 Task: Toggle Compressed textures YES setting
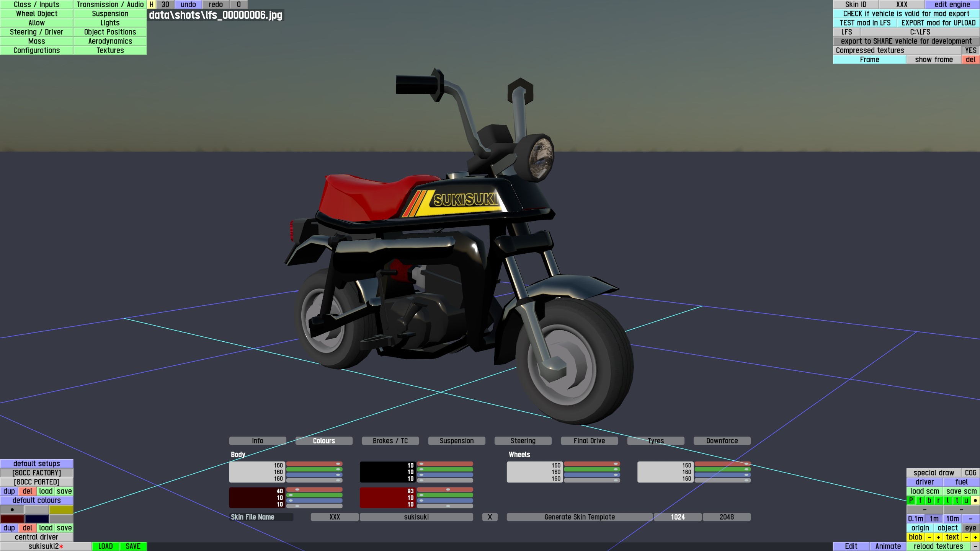click(x=970, y=51)
